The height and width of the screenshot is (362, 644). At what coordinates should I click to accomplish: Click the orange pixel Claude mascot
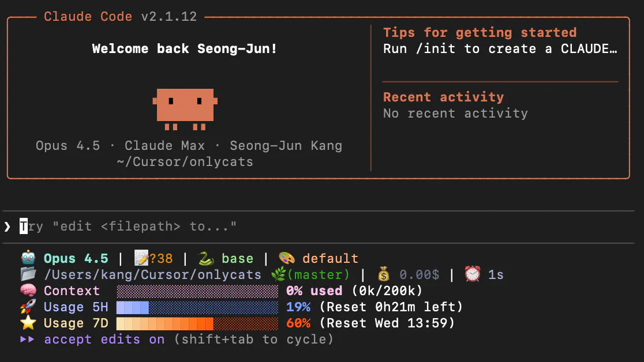click(185, 109)
